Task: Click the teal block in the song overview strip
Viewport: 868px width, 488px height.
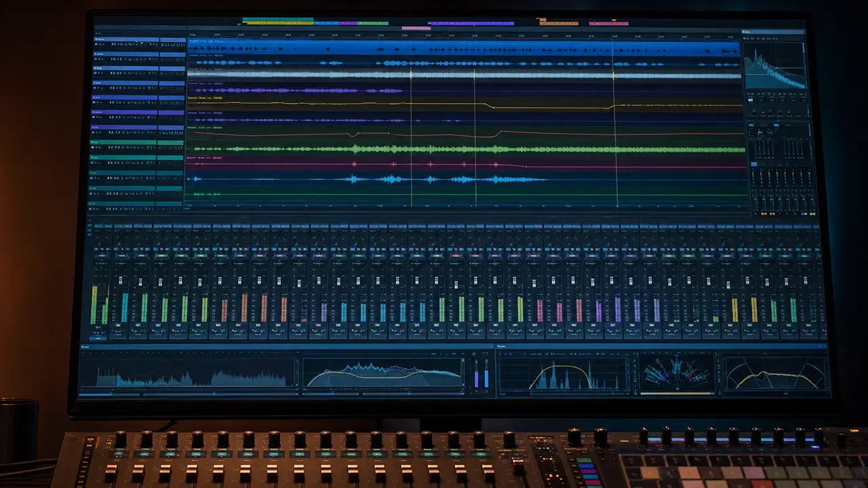Action: point(278,20)
